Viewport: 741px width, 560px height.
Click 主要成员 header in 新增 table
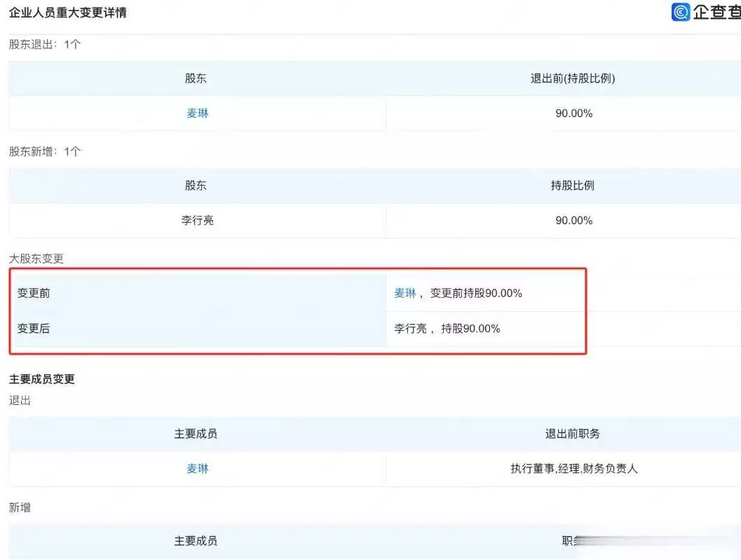196,541
